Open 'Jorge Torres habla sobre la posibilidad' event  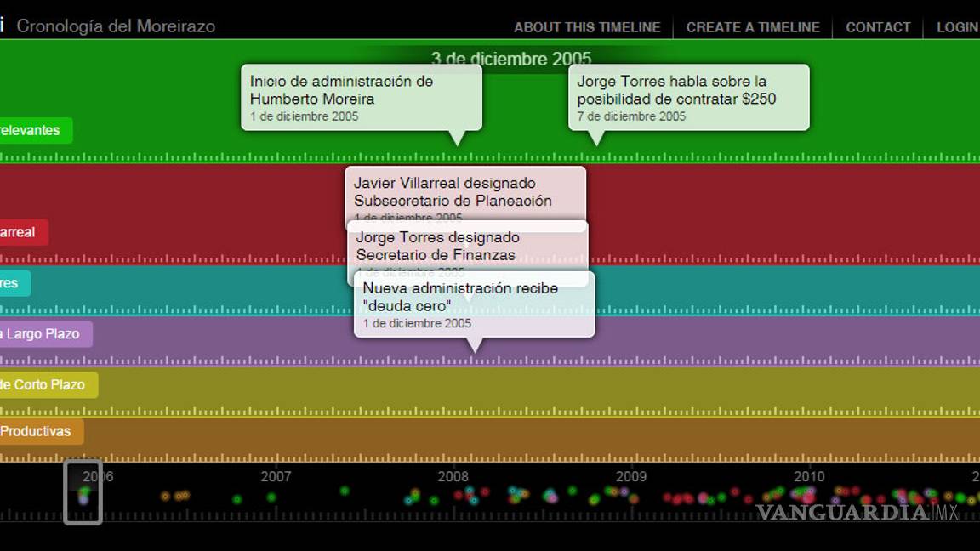pyautogui.click(x=688, y=97)
